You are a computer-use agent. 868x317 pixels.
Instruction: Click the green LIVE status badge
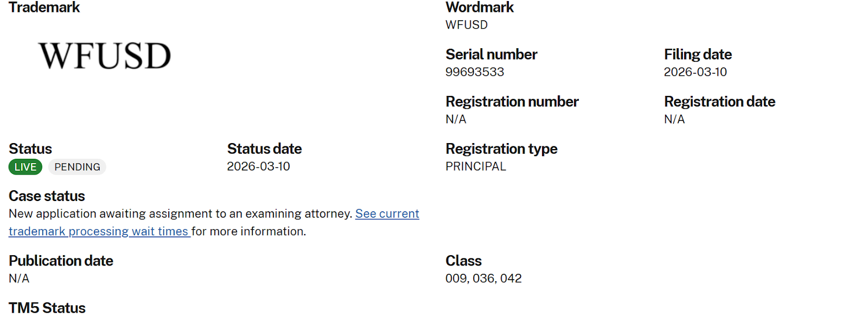[25, 167]
